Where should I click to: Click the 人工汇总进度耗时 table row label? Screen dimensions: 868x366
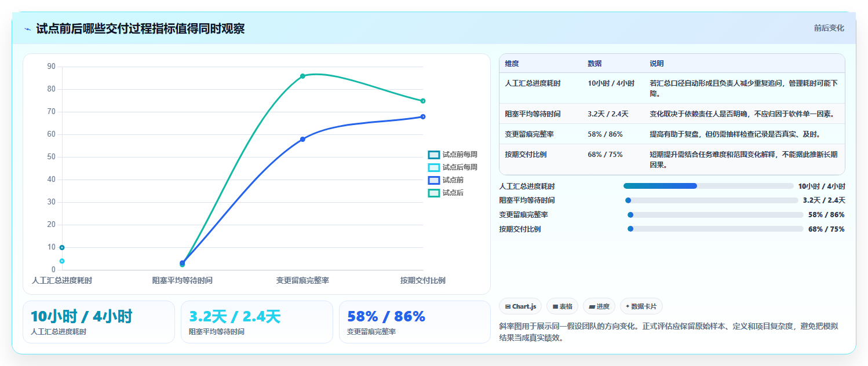(x=533, y=83)
